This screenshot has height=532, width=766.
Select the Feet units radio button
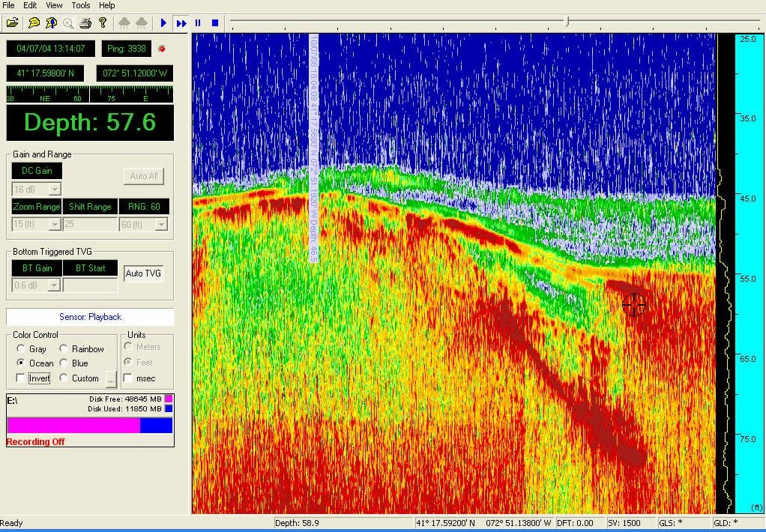tap(128, 362)
